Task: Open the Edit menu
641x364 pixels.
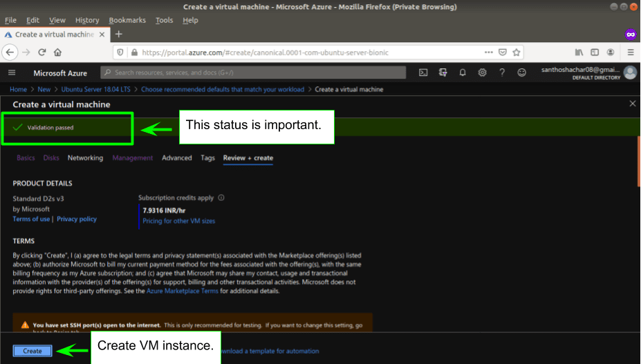Action: point(32,20)
